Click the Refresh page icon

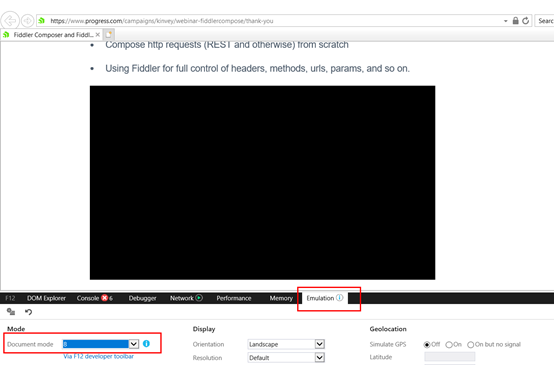526,20
